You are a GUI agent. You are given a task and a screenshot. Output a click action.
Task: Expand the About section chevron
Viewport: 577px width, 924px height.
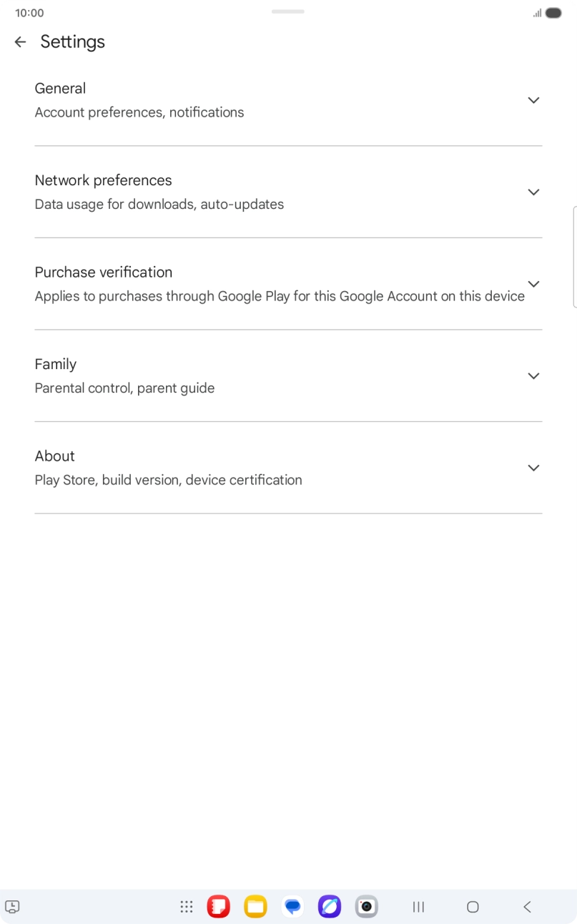(x=533, y=468)
